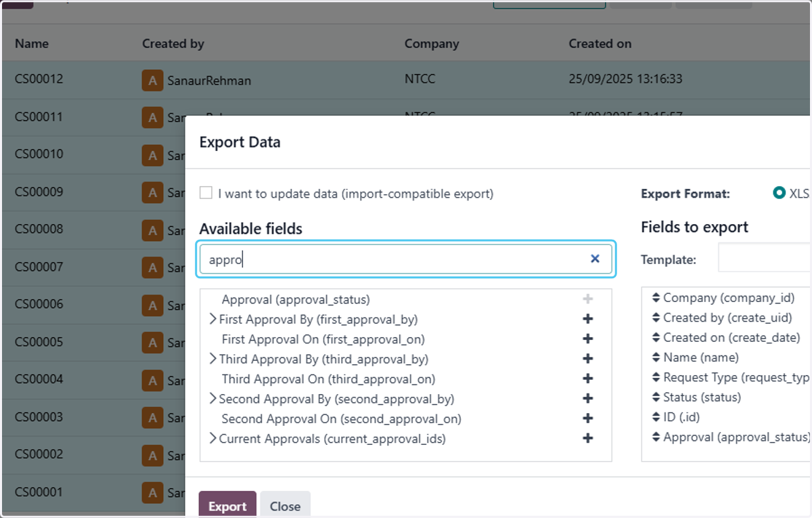Click sort handle beside Status (status)
Screen dimensions: 812x518
pyautogui.click(x=656, y=397)
